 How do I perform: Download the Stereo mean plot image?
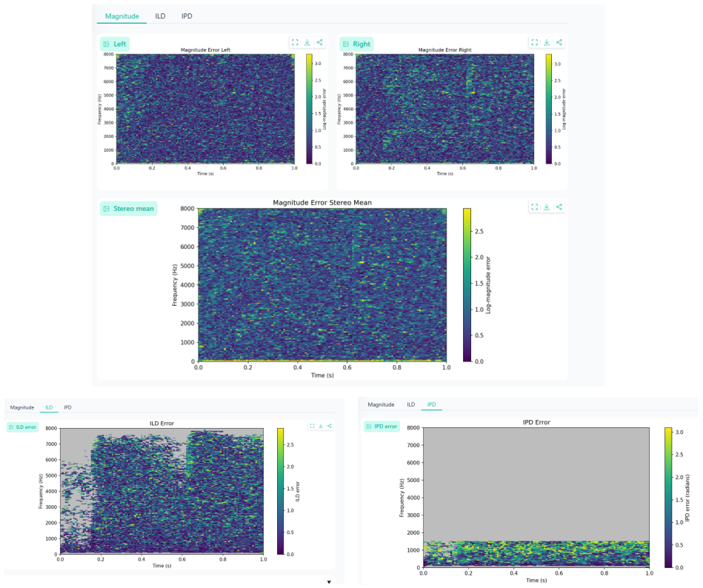click(x=547, y=207)
